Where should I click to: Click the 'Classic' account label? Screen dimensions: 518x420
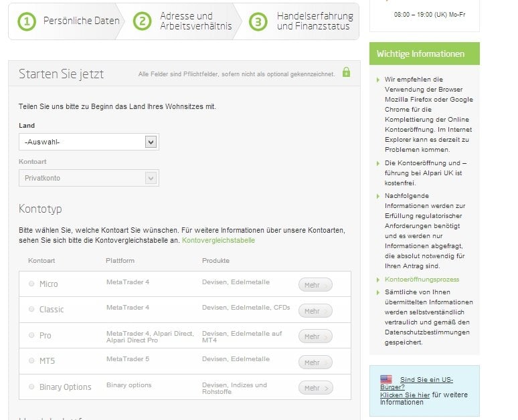tap(52, 310)
